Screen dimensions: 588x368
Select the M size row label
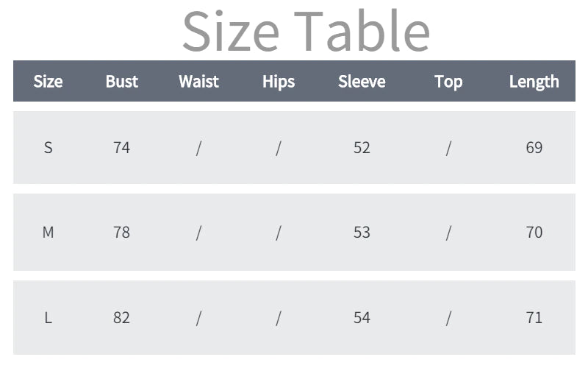[x=48, y=233]
